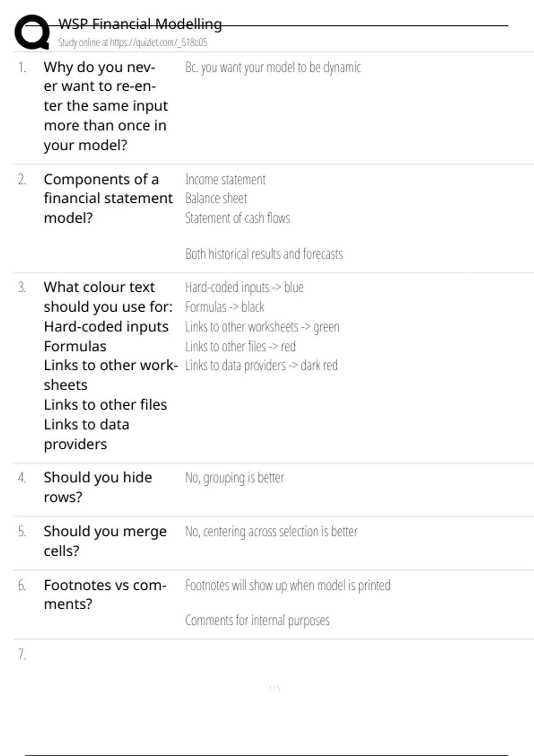Click "Links to other worksheets -> green" answer
Viewport: 534px width, 756px height.
pyautogui.click(x=262, y=327)
